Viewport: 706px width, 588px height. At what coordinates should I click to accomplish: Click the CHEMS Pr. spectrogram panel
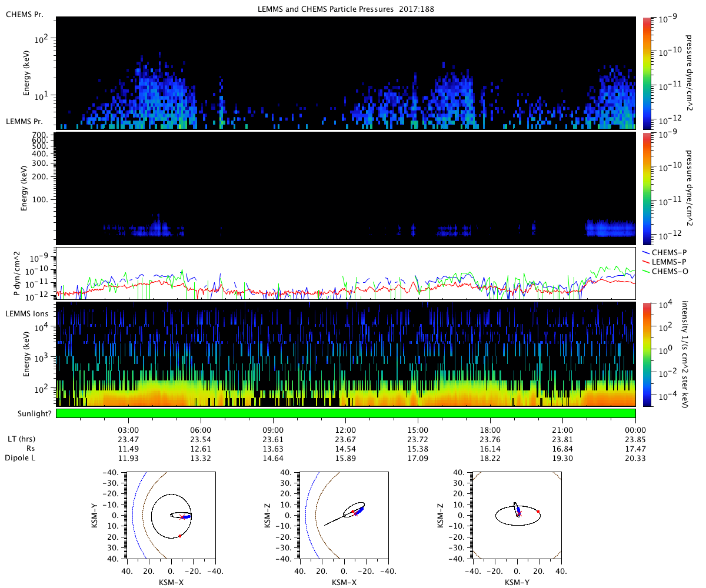point(346,73)
